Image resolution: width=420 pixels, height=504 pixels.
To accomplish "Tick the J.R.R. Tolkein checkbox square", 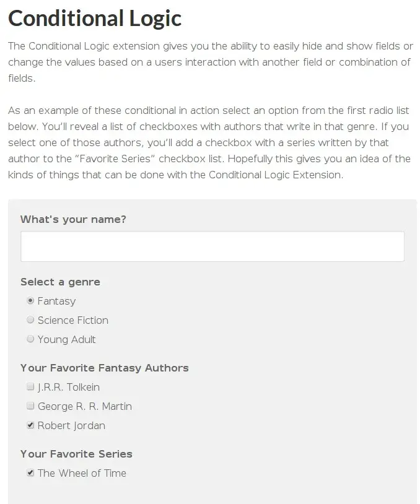I will [x=30, y=386].
